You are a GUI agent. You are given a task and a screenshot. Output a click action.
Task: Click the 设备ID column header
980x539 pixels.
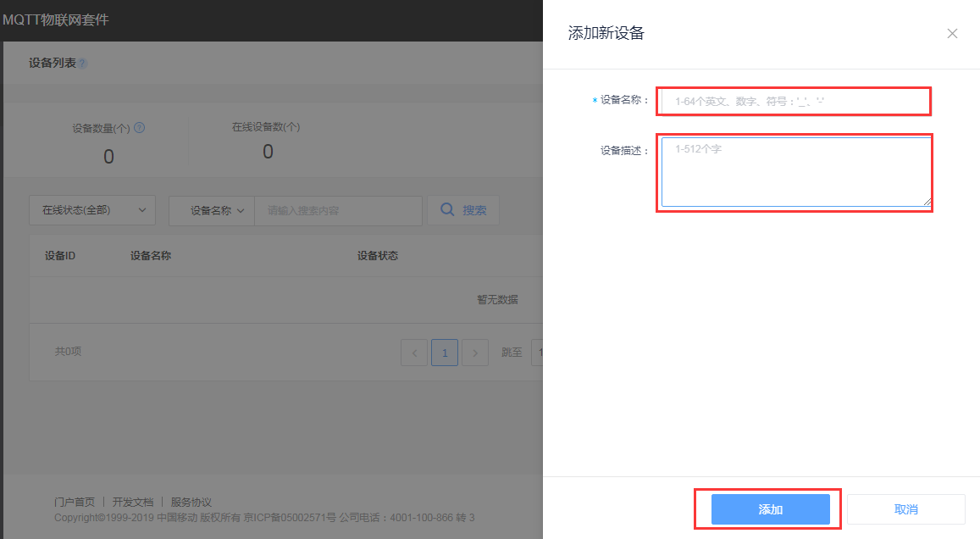pos(60,256)
